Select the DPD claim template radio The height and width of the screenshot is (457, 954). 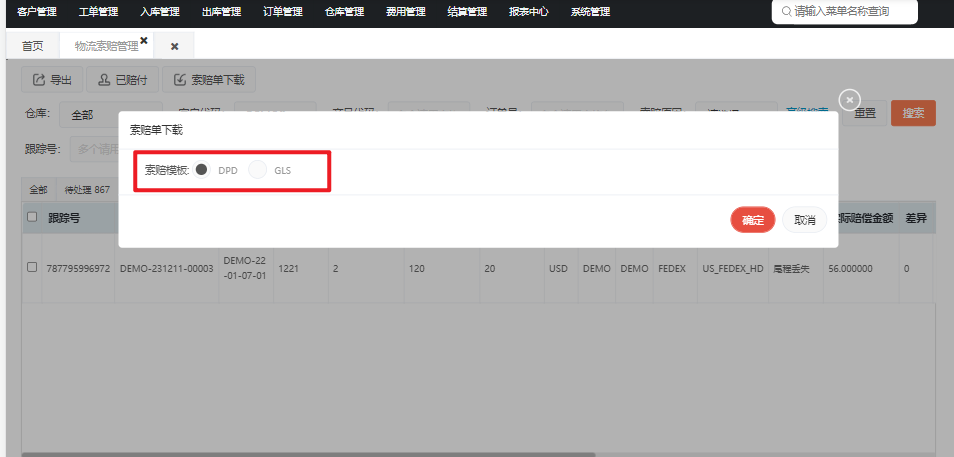[201, 170]
